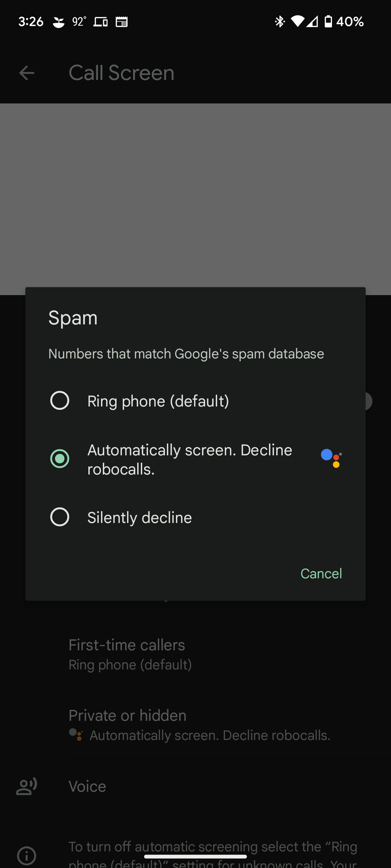The width and height of the screenshot is (391, 868).
Task: Tap the Call Screen title
Action: point(121,73)
